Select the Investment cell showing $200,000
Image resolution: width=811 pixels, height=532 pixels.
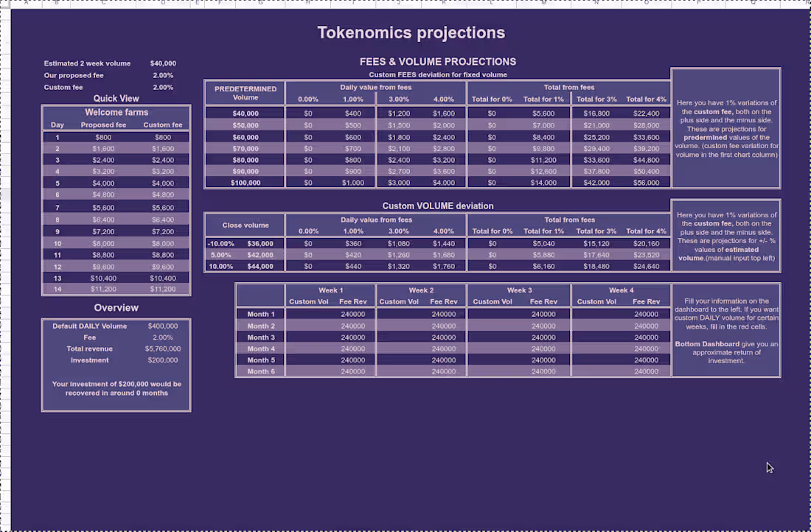click(x=162, y=360)
